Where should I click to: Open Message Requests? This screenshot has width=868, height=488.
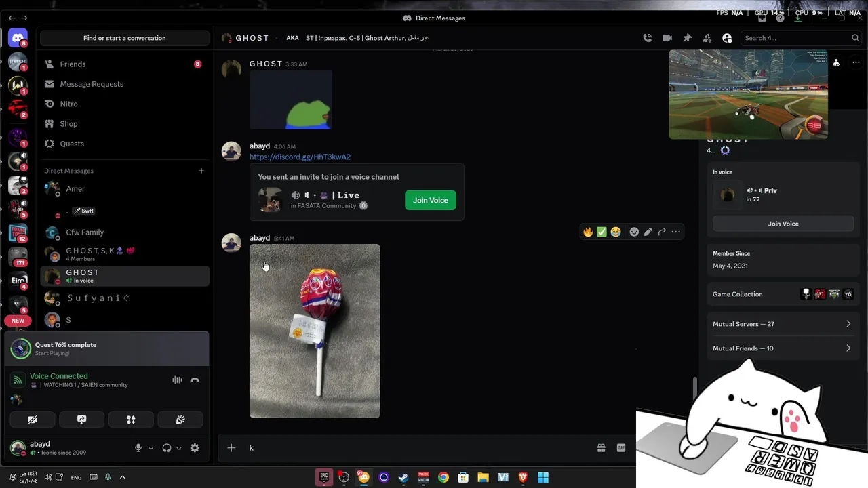[x=125, y=84]
